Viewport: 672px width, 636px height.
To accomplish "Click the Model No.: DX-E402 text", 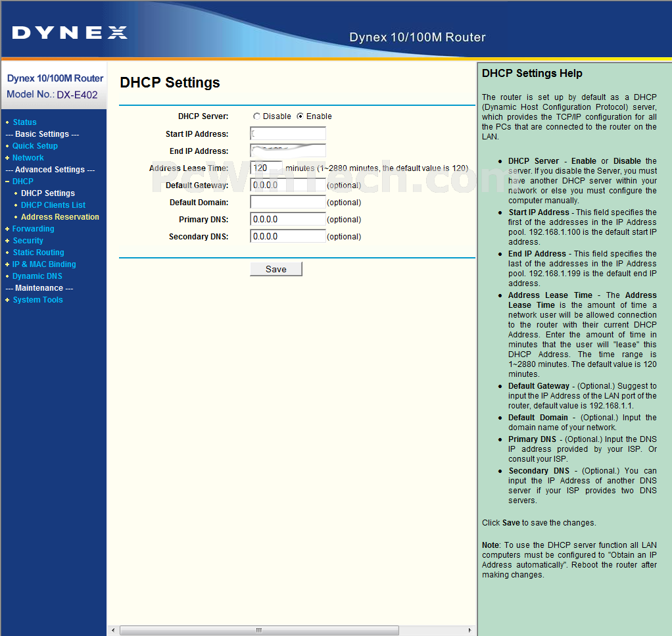I will [x=53, y=94].
